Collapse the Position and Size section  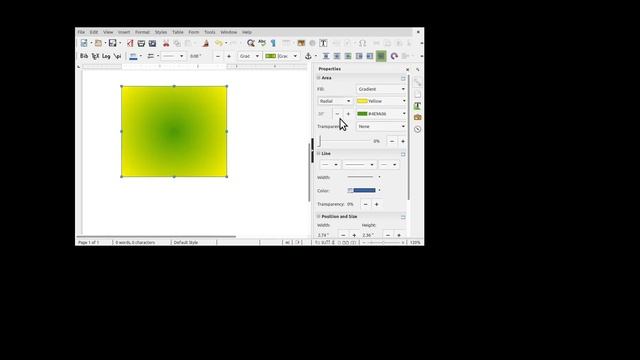[x=319, y=216]
